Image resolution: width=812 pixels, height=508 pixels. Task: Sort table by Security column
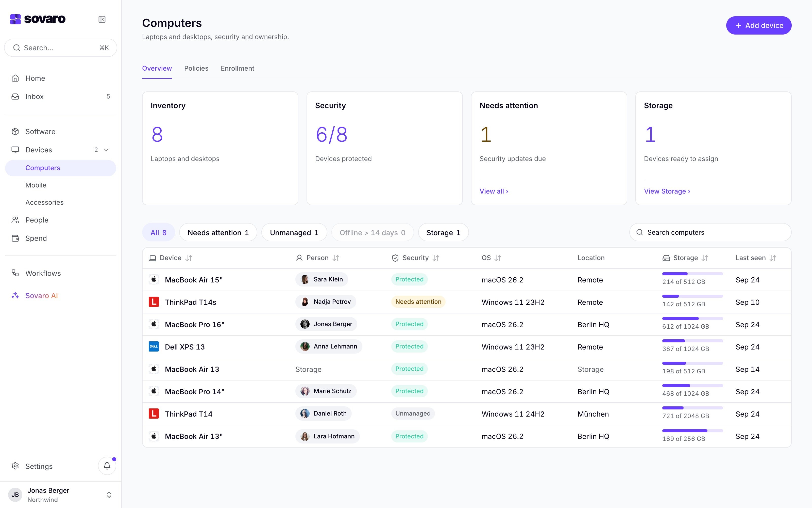point(436,258)
